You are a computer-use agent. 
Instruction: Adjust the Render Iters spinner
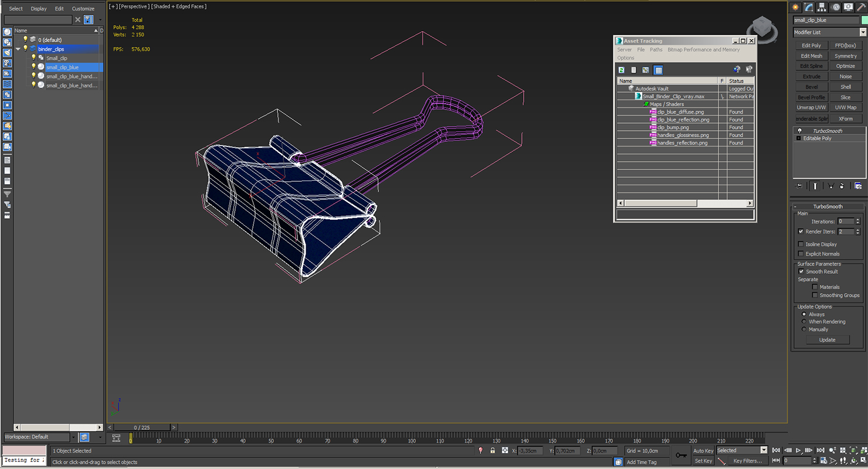(857, 232)
